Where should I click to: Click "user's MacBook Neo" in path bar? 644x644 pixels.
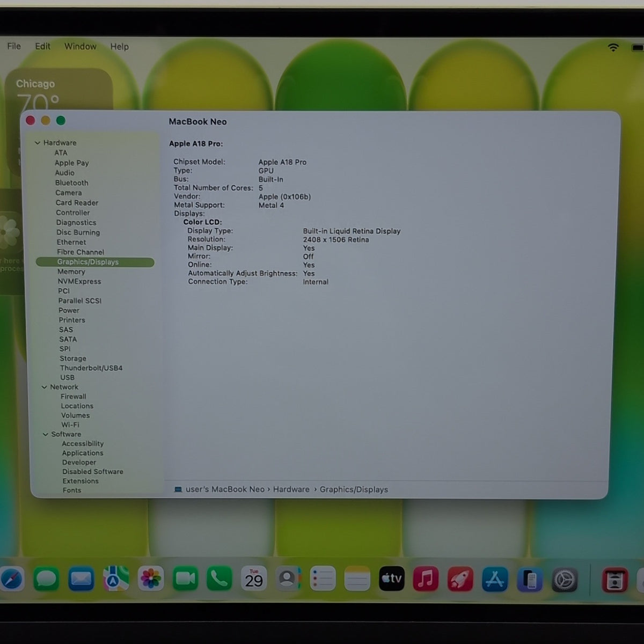click(x=225, y=489)
